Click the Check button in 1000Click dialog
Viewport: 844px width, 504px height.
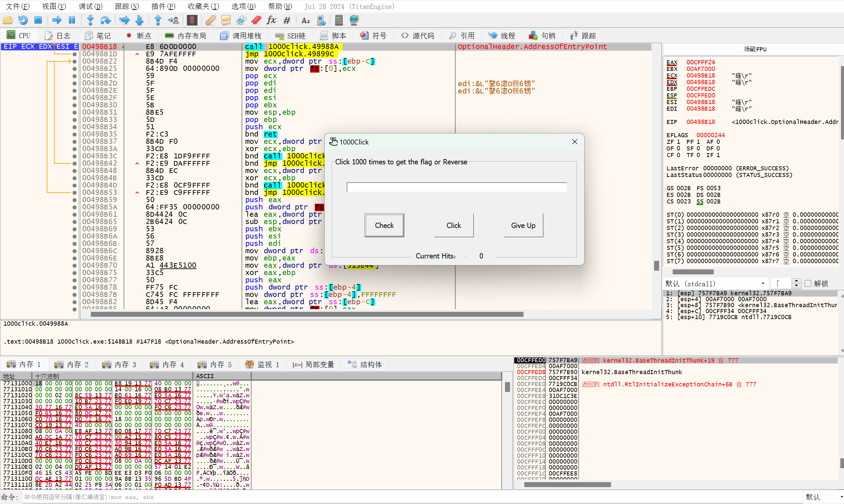point(384,225)
